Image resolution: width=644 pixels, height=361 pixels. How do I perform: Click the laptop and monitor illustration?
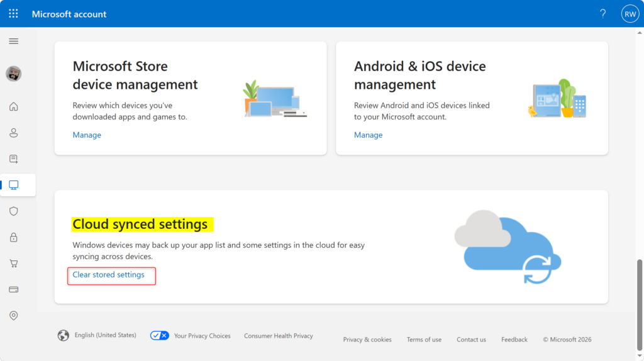pyautogui.click(x=275, y=99)
